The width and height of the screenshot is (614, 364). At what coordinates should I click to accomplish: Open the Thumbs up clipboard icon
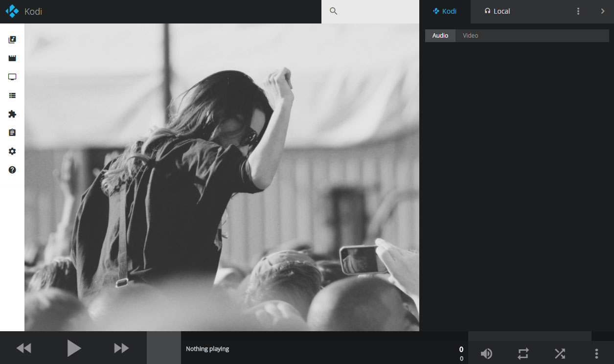[x=12, y=133]
